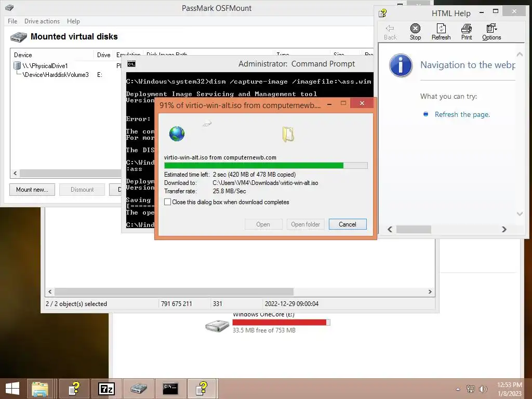
Task: Open 7-Zip from the taskbar
Action: tap(106, 389)
